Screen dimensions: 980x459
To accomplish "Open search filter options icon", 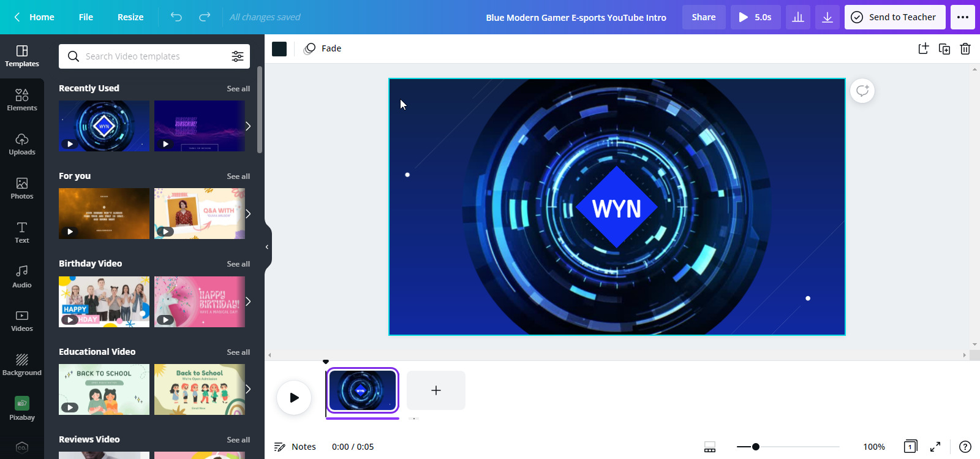I will pyautogui.click(x=238, y=56).
